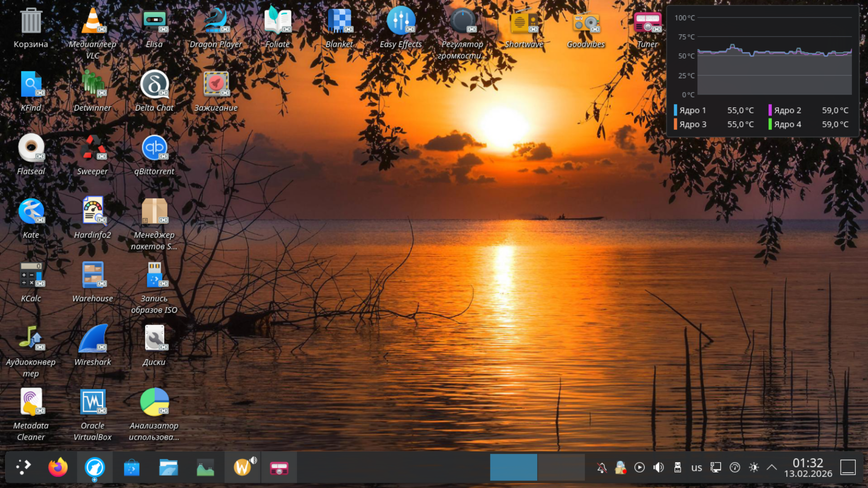
Task: Open brightness and color tray popup
Action: pyautogui.click(x=753, y=467)
